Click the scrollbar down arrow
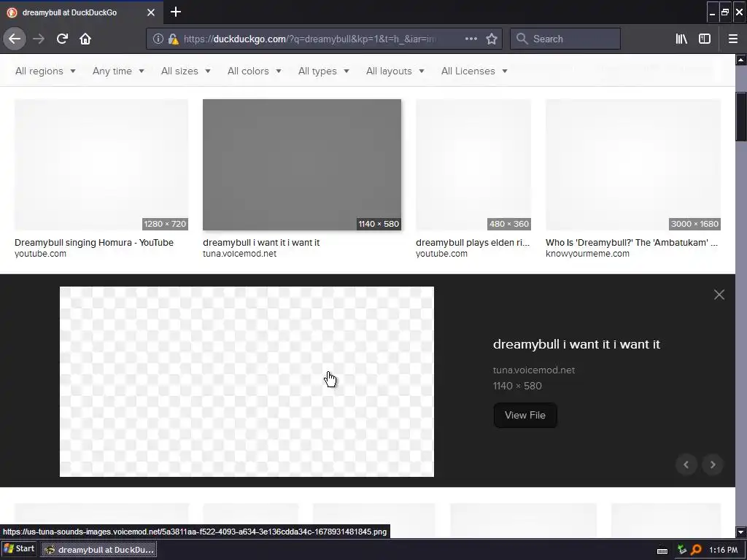The height and width of the screenshot is (560, 747). [741, 532]
